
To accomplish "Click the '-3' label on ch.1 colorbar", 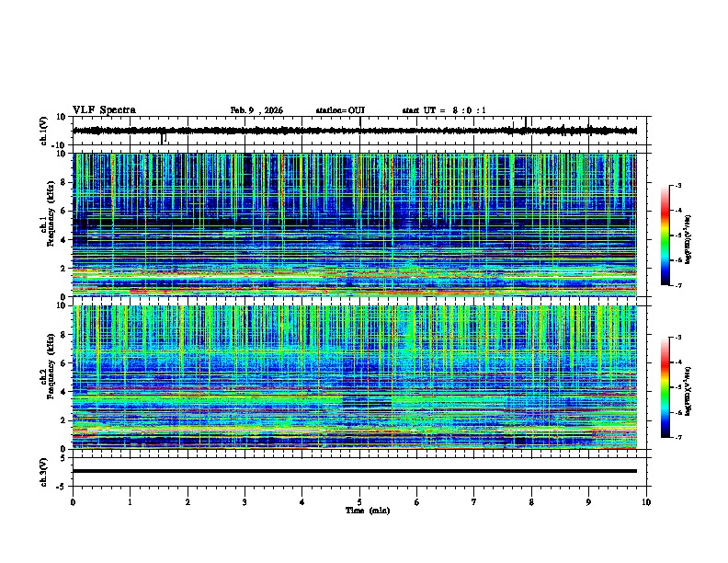I will [677, 186].
